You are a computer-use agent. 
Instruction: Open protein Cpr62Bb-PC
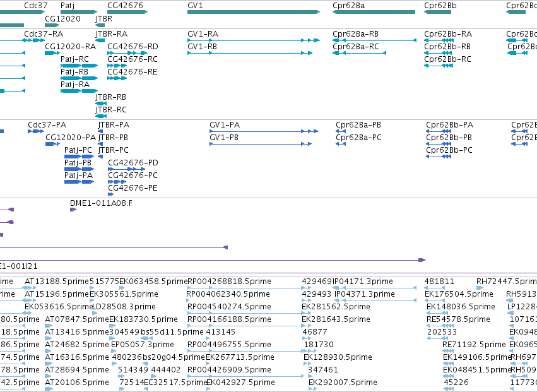(449, 150)
